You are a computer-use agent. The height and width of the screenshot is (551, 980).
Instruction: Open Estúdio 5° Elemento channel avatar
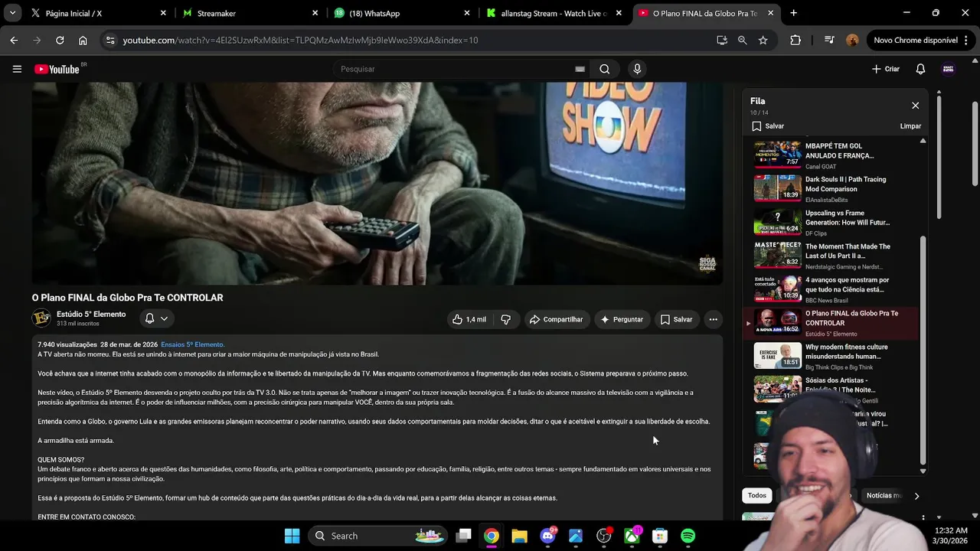click(41, 318)
